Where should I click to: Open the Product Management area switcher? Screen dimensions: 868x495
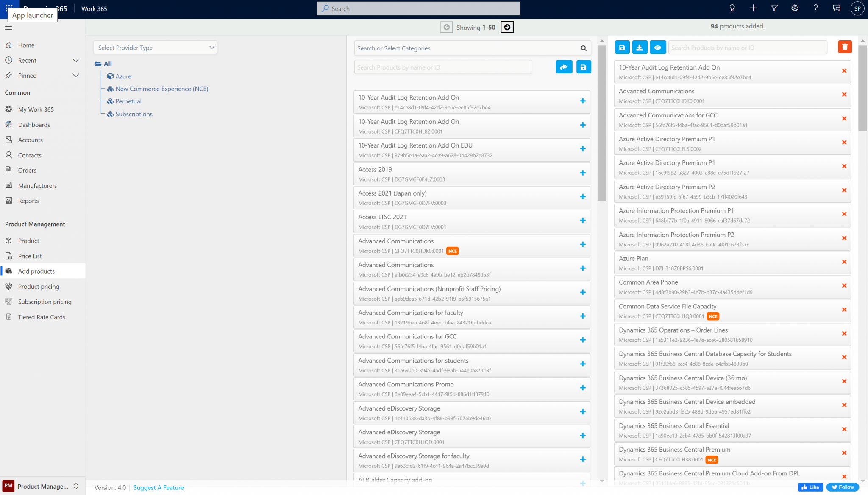coord(42,486)
